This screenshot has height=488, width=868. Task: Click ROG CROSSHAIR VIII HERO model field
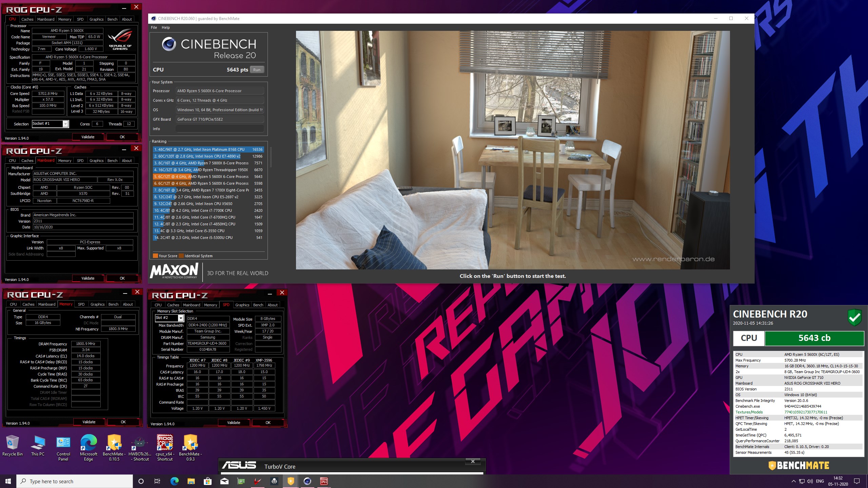click(x=64, y=180)
